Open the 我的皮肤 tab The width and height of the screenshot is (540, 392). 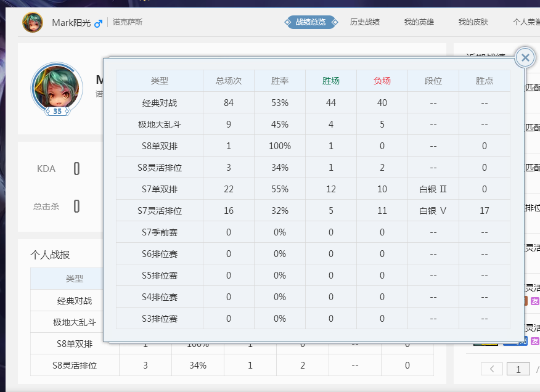tap(473, 22)
